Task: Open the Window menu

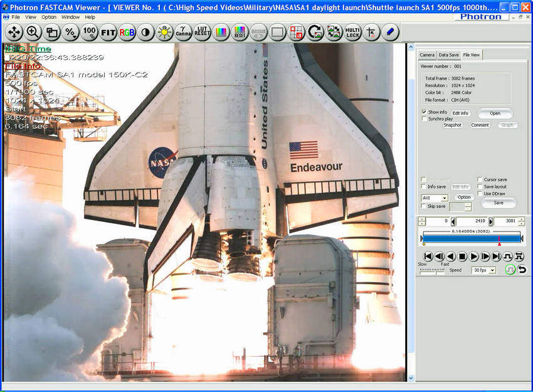Action: pyautogui.click(x=70, y=17)
